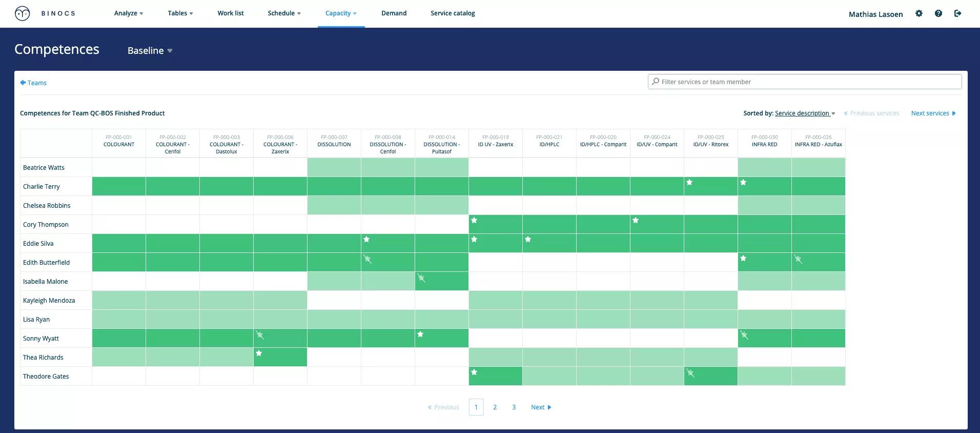
Task: Click crossed star in Edith Butterfield DISSOLUTION - Cerifol cell
Action: (367, 259)
